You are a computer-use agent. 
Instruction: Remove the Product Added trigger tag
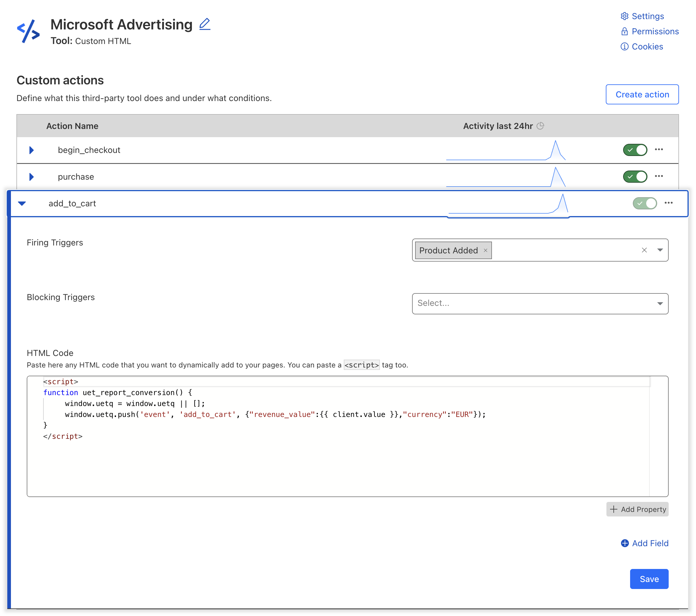[x=486, y=250]
